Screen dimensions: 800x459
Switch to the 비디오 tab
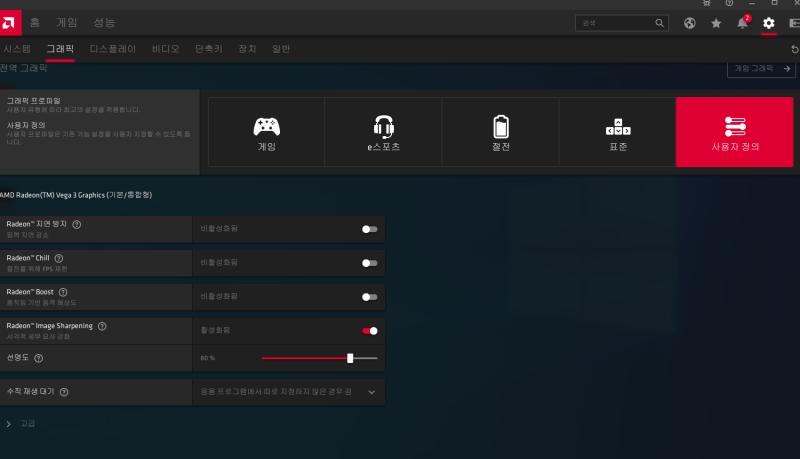tap(165, 49)
